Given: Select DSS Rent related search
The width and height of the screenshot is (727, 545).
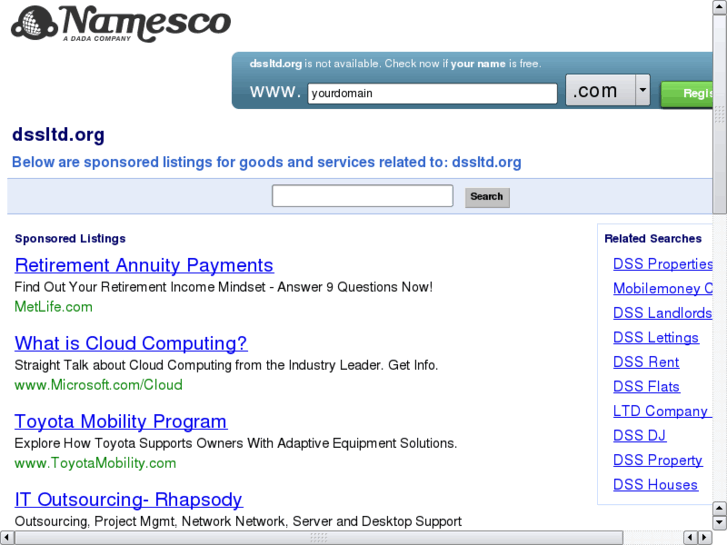Looking at the screenshot, I should coord(646,362).
